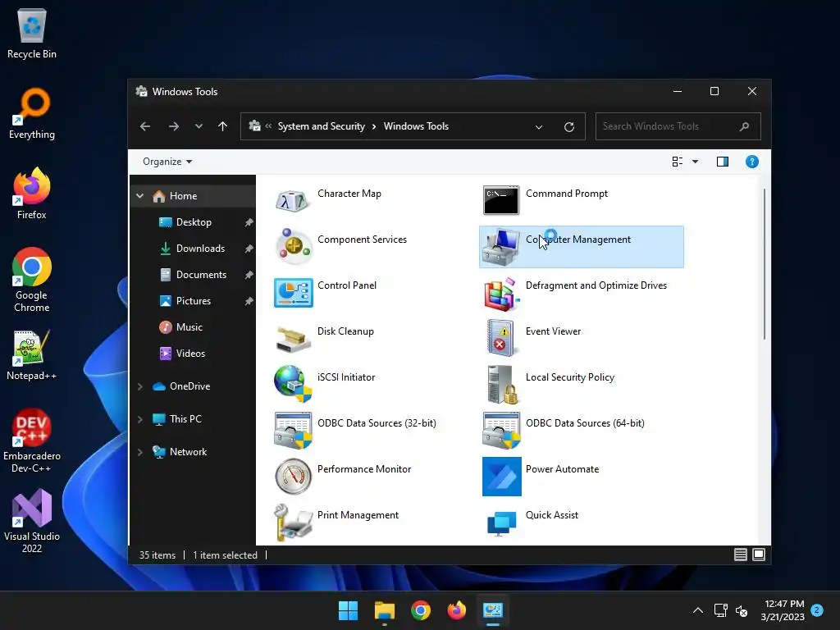Open Pictures in navigation pane
This screenshot has height=630, width=840.
pyautogui.click(x=193, y=300)
